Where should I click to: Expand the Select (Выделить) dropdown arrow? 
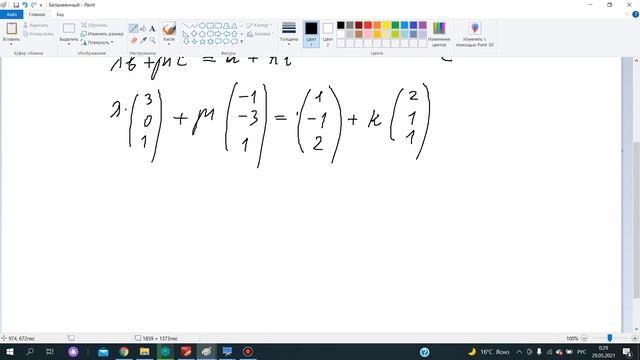click(x=69, y=44)
